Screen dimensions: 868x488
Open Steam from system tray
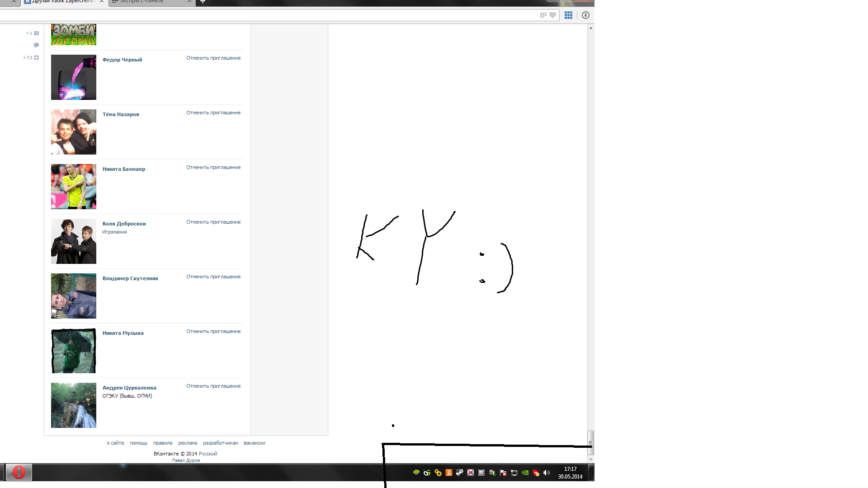point(459,473)
